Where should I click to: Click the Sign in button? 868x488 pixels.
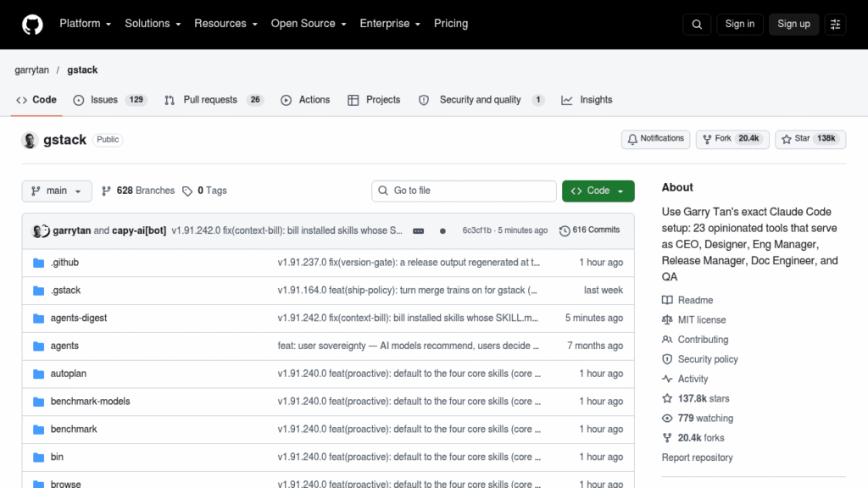tap(739, 25)
